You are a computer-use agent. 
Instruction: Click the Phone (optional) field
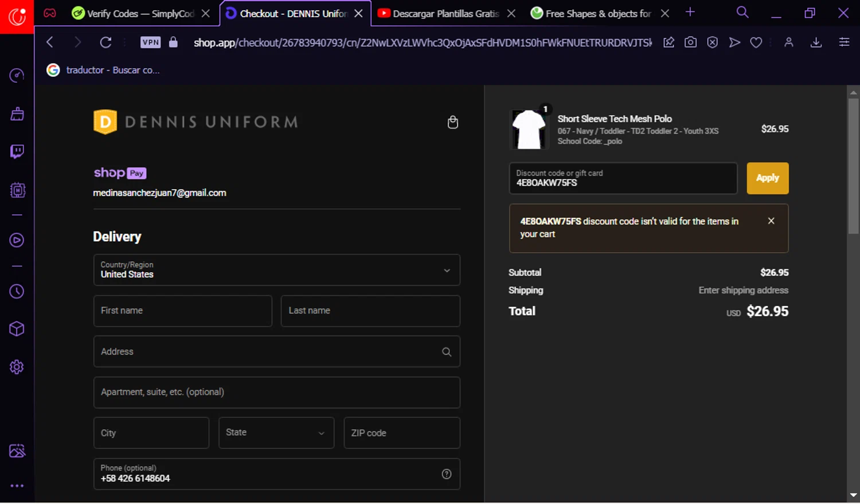click(x=276, y=474)
